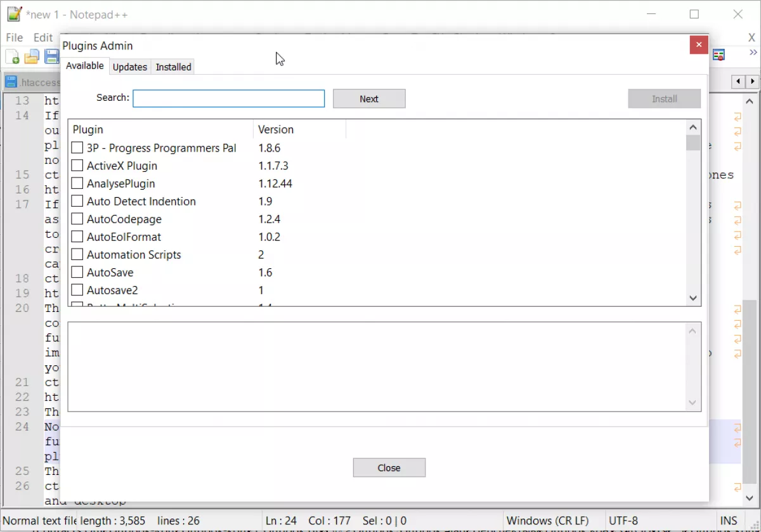Select the AutoCodepage plugin checkbox
The image size is (761, 532).
click(77, 219)
